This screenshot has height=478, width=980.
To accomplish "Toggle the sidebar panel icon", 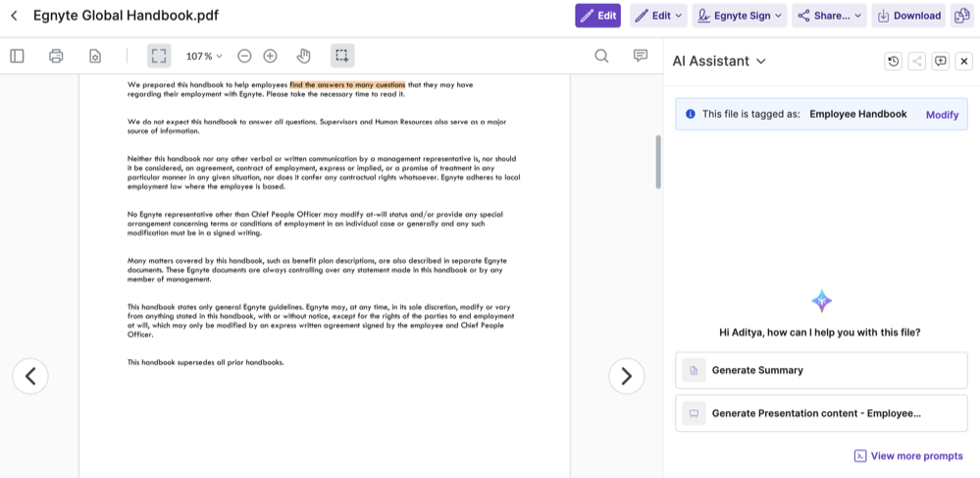I will click(17, 56).
